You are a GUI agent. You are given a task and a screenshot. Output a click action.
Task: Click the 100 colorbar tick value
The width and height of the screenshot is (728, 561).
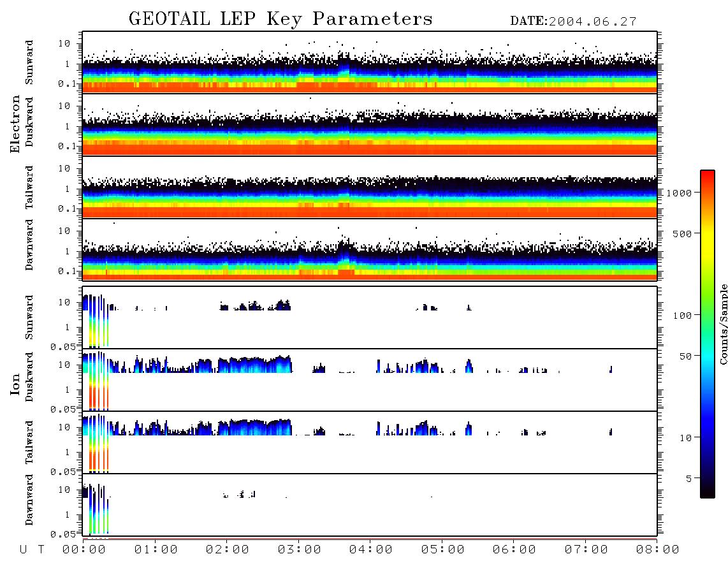[x=682, y=316]
